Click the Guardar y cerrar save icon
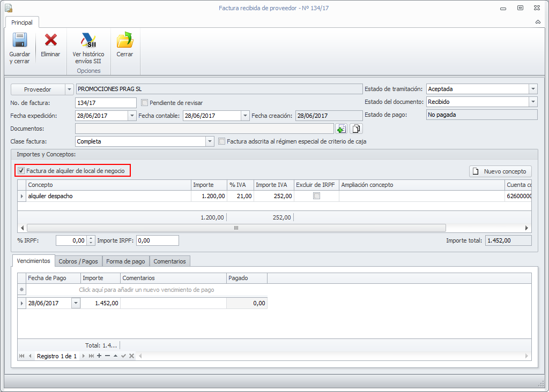 20,41
